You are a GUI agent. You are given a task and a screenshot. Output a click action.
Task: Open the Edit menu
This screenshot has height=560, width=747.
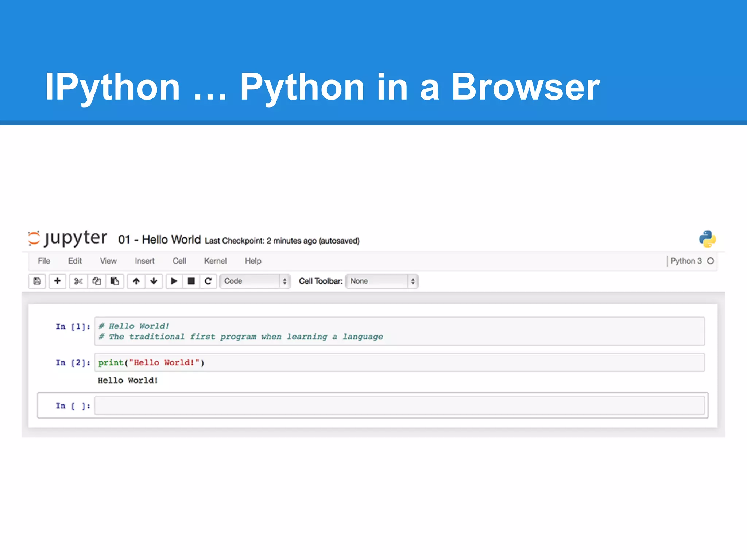coord(75,261)
